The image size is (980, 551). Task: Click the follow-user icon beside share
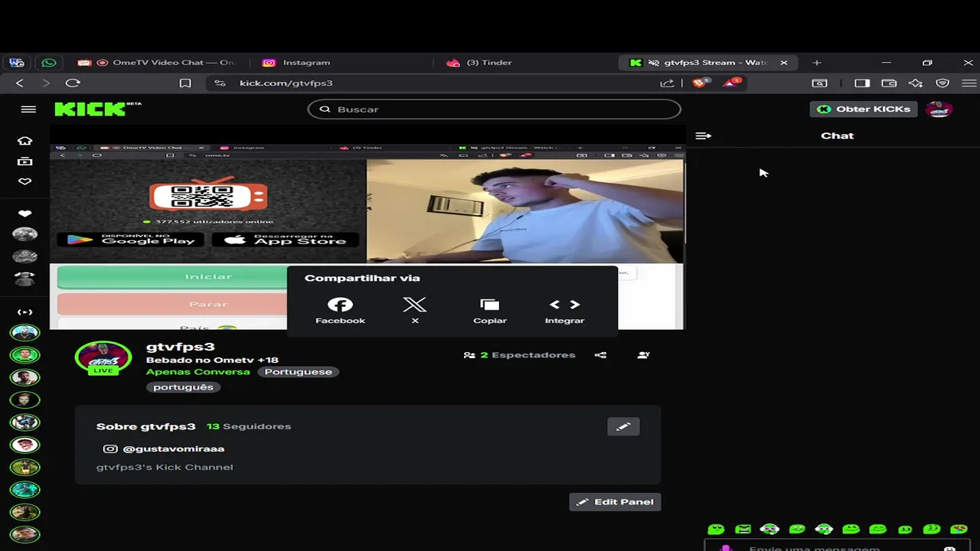(x=643, y=355)
